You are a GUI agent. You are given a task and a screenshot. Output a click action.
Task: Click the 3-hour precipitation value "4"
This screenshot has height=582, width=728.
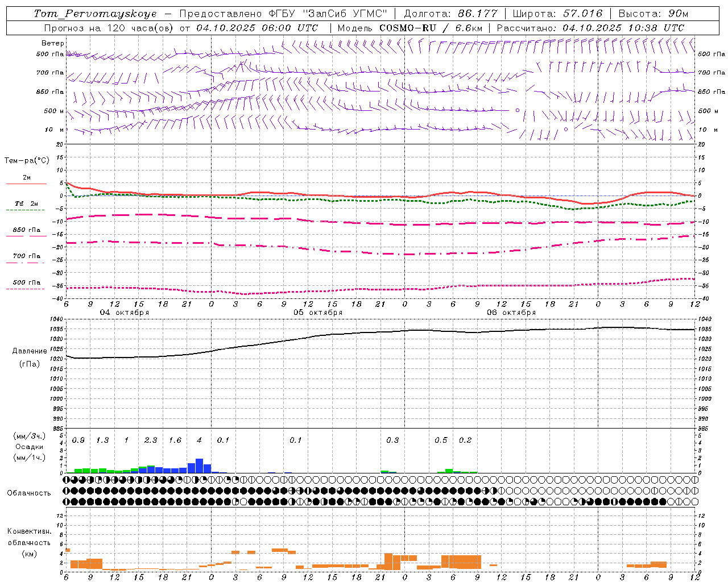(199, 440)
